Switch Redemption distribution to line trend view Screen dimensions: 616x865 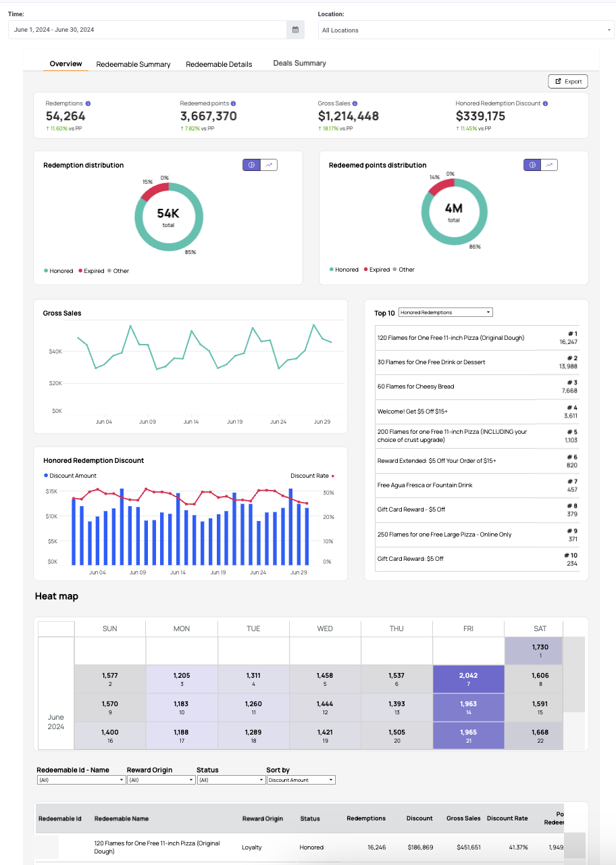coord(269,165)
